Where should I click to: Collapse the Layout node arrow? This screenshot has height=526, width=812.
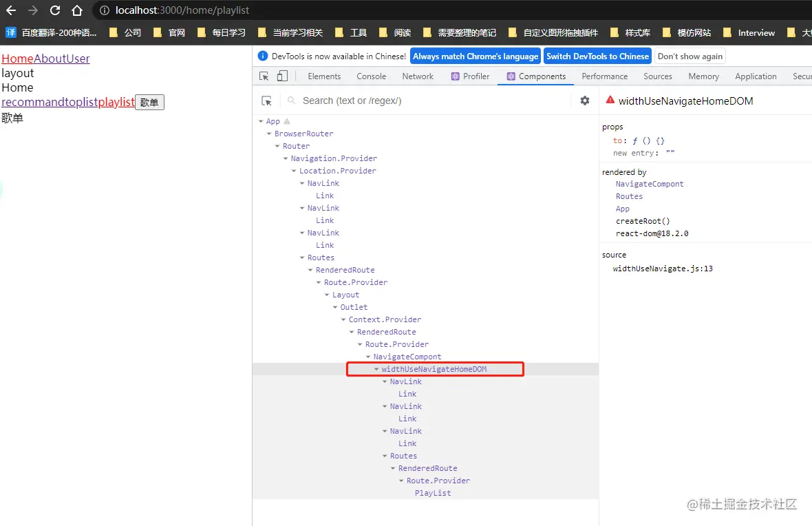tap(328, 295)
